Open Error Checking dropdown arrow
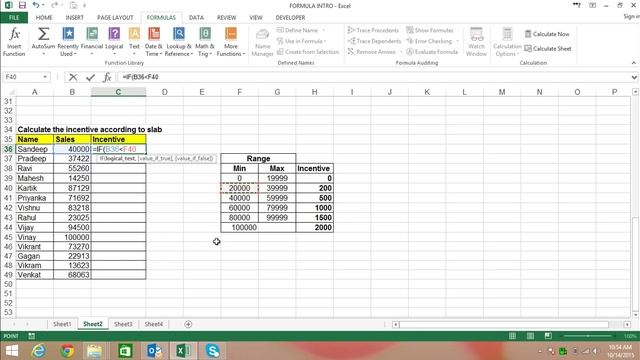This screenshot has height=360, width=640. tap(458, 41)
